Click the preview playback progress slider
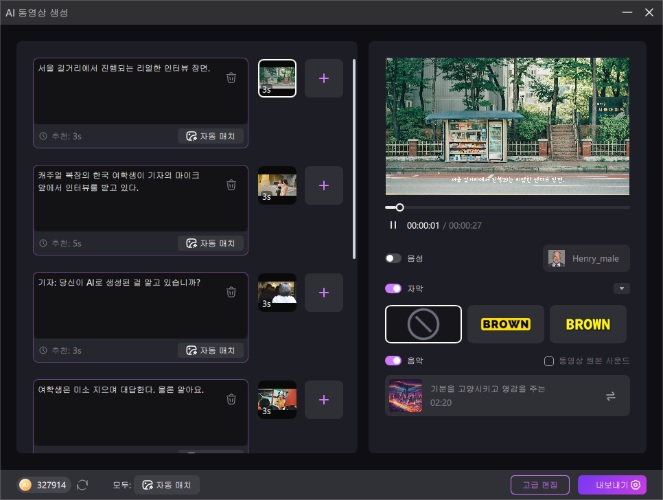The width and height of the screenshot is (663, 500). tap(507, 208)
